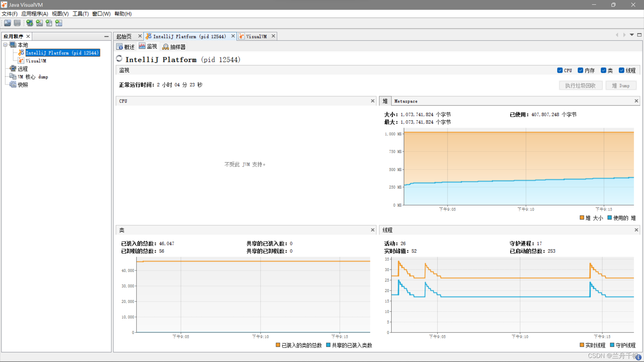Click the 执行垃圾回收 button

(x=580, y=85)
